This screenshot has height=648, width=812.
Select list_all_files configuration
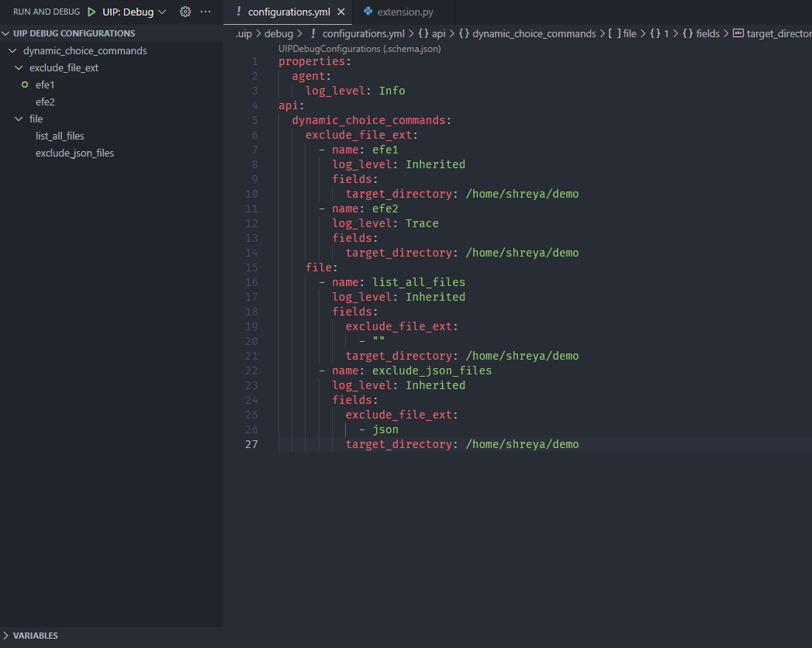tap(60, 136)
